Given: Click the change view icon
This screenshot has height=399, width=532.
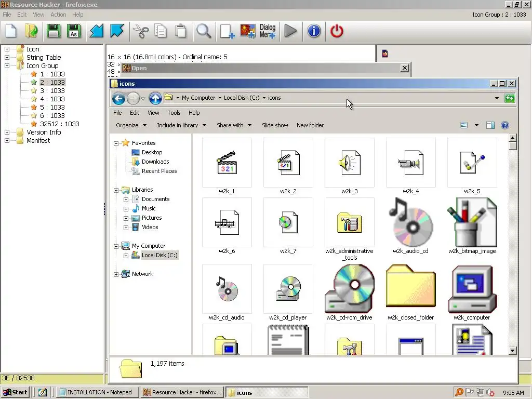Looking at the screenshot, I should point(464,125).
